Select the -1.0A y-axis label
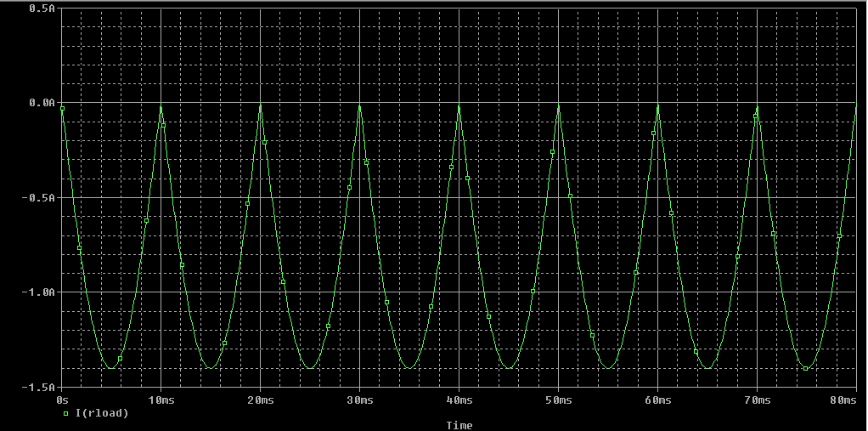The image size is (868, 431). click(40, 292)
